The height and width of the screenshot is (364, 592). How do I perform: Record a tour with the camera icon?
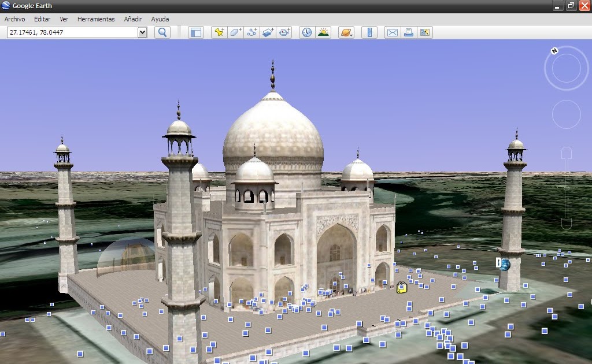[284, 32]
